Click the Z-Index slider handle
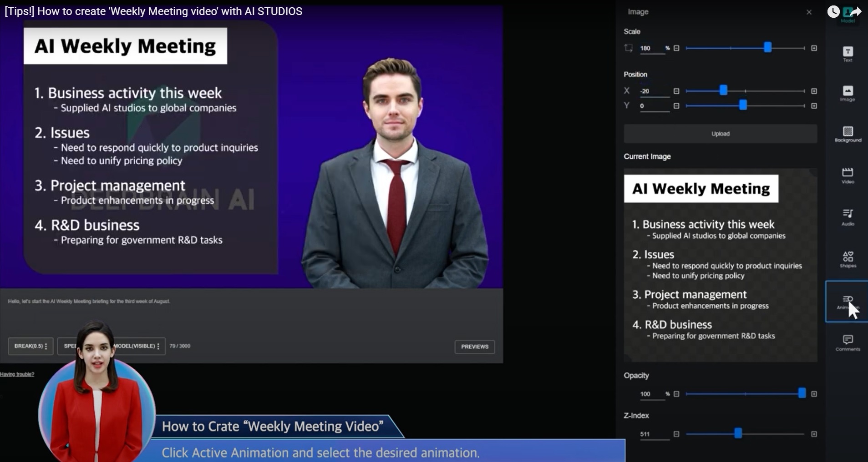This screenshot has height=462, width=868. tap(738, 433)
